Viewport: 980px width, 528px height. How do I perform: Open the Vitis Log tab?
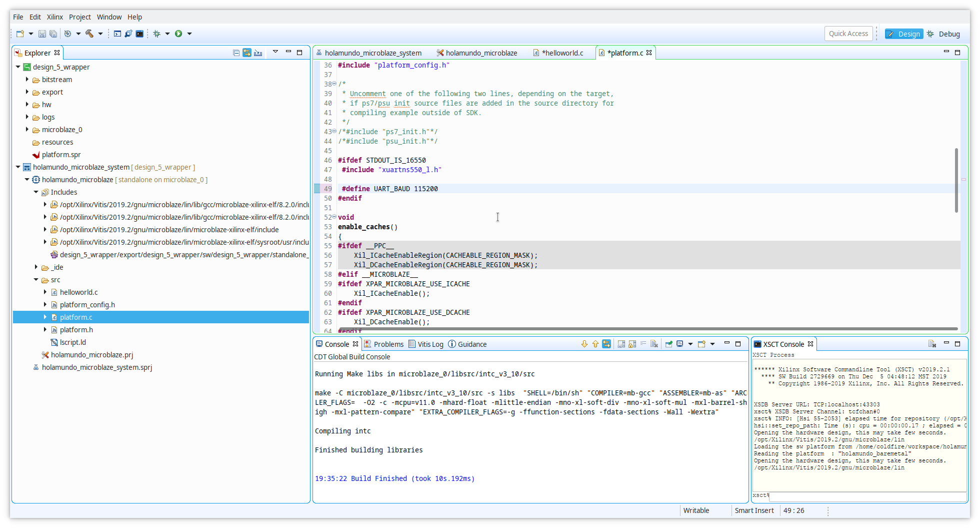426,344
